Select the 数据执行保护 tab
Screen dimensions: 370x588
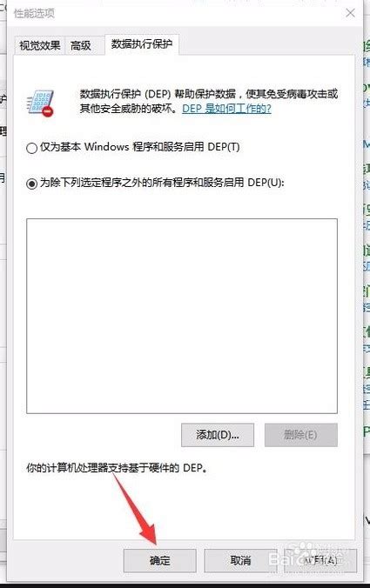(x=142, y=44)
